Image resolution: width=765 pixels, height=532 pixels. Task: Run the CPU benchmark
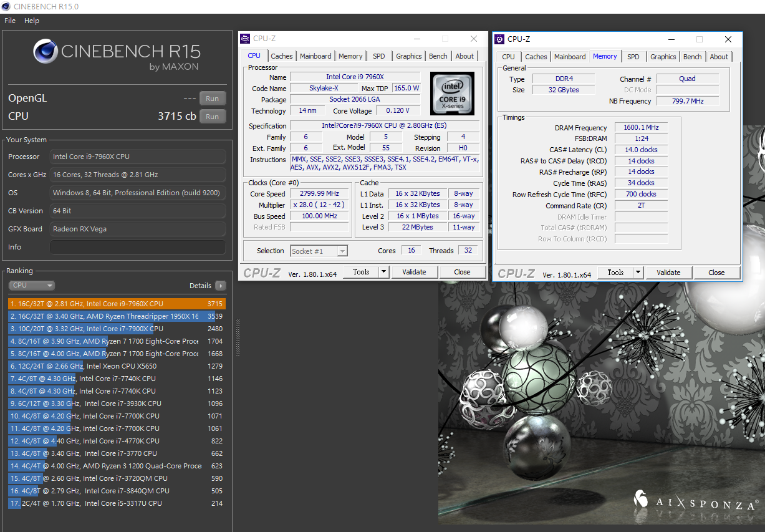[x=213, y=117]
